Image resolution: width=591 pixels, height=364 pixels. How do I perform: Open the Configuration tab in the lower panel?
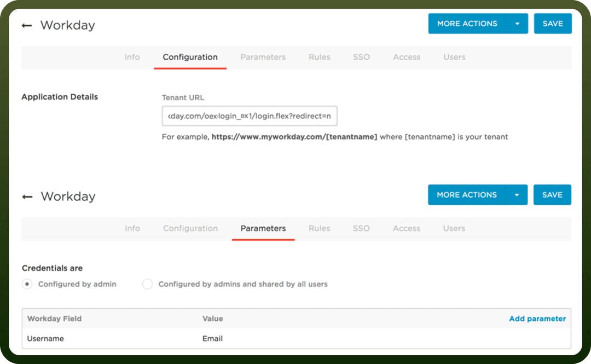190,229
